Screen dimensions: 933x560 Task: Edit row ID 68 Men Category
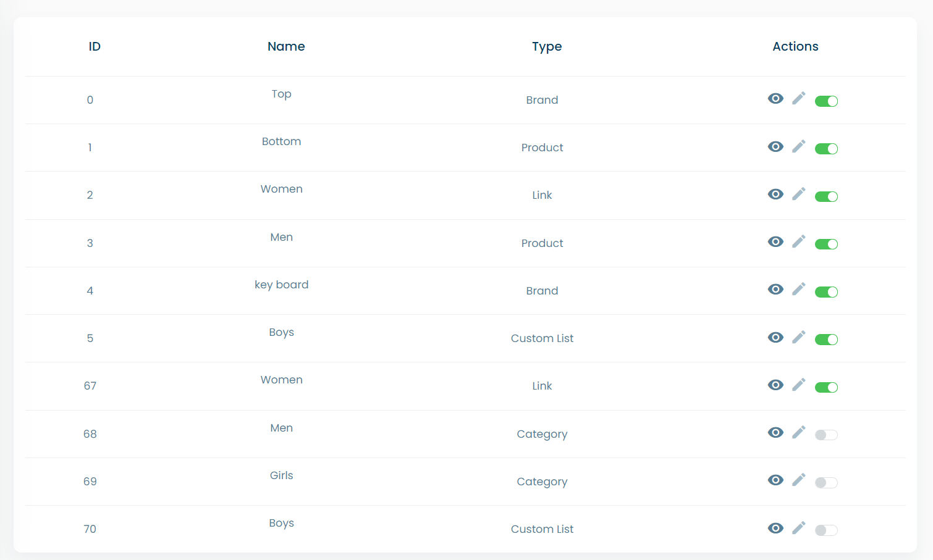pyautogui.click(x=799, y=432)
